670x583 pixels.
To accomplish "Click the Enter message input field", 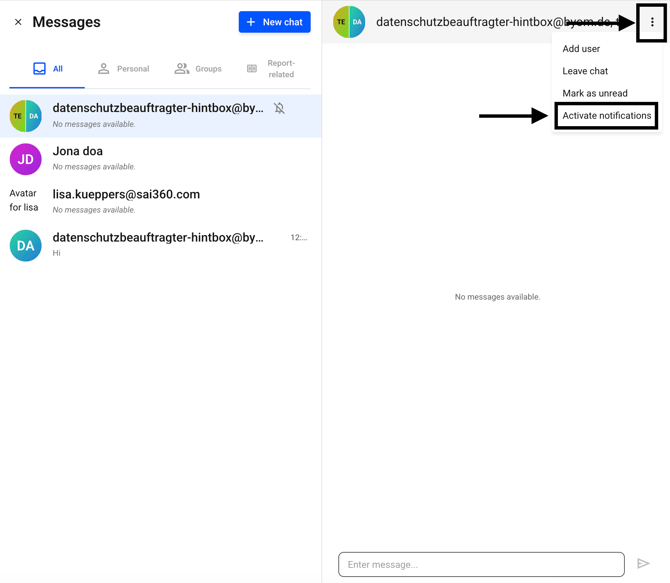I will pyautogui.click(x=481, y=564).
